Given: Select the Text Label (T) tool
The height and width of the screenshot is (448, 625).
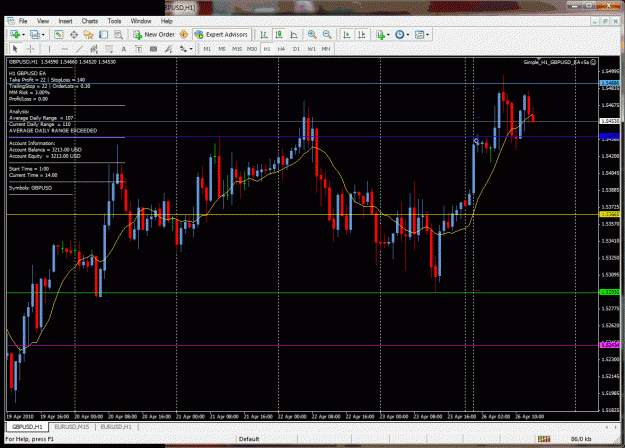Looking at the screenshot, I should 138,49.
